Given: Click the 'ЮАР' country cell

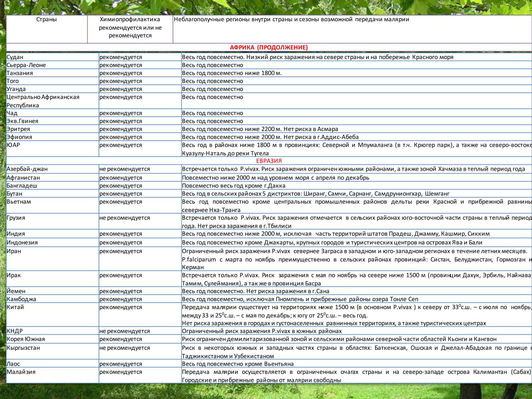Looking at the screenshot, I should coord(53,149).
